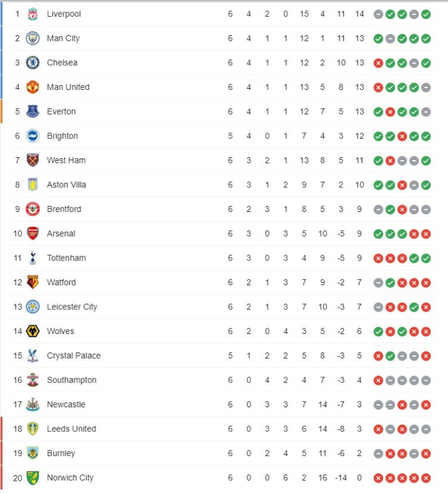This screenshot has width=448, height=493.
Task: Click Liverpool's most recent win indicator
Action: 426,14
